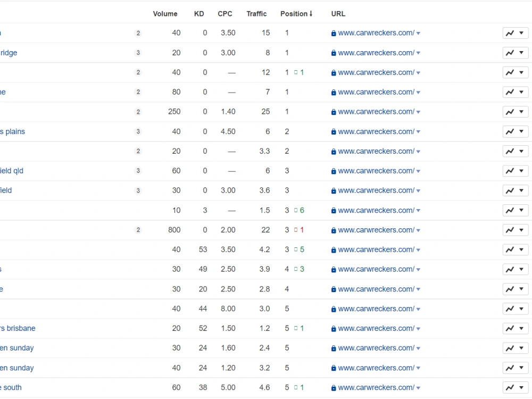The height and width of the screenshot is (399, 532).
Task: Sort table by Volume column header
Action: point(165,14)
